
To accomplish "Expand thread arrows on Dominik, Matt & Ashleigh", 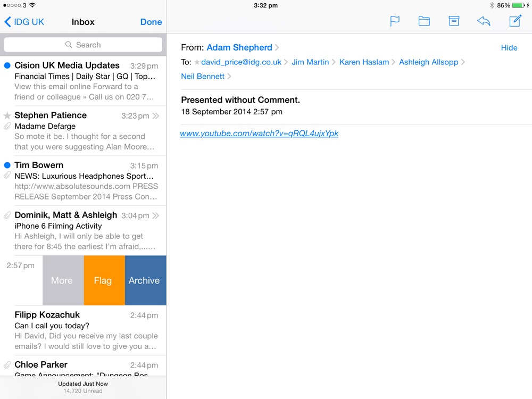I will (x=156, y=216).
